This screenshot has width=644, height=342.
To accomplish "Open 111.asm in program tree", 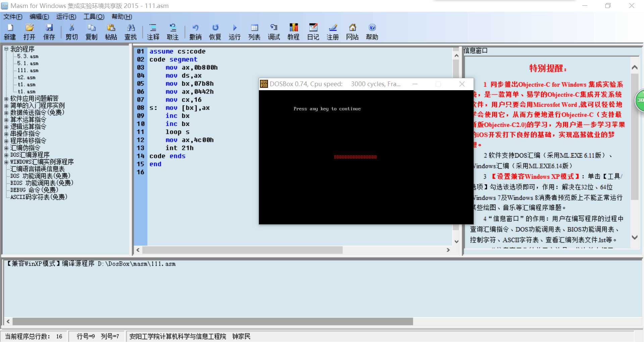I will click(28, 70).
